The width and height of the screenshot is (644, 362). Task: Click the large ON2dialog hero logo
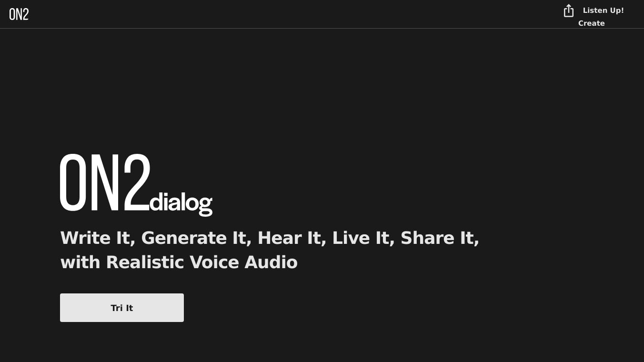[x=136, y=184]
